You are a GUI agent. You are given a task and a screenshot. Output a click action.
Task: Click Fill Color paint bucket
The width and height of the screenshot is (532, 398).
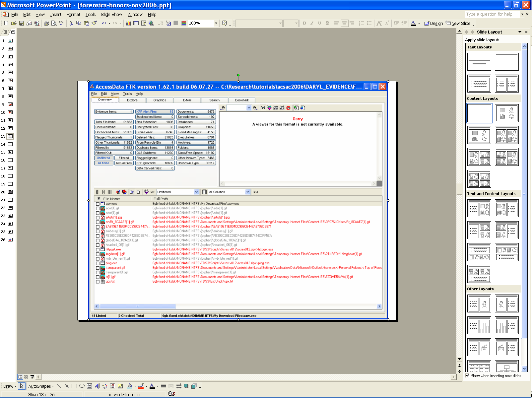130,386
